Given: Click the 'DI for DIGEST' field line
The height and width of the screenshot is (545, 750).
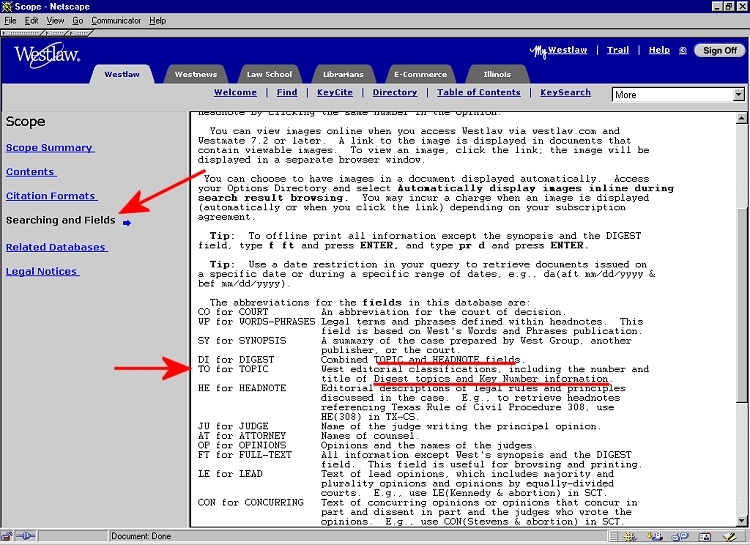Looking at the screenshot, I should coord(361,359).
